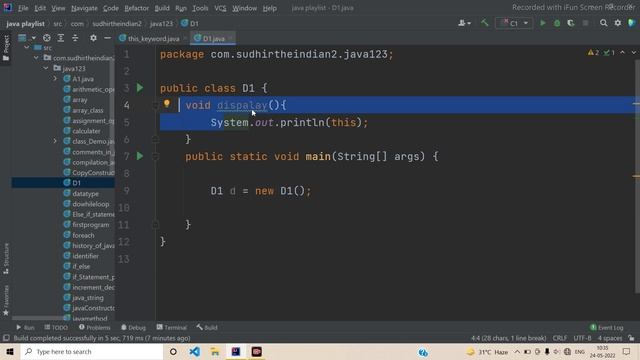Viewport: 640px width, 360px height.
Task: Open the TODO tool window
Action: [56, 327]
